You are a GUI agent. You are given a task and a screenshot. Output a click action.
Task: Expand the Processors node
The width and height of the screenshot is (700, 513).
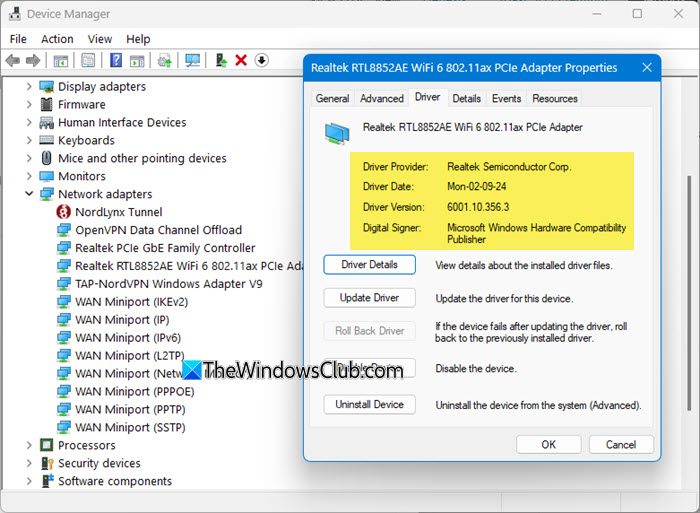click(x=29, y=445)
